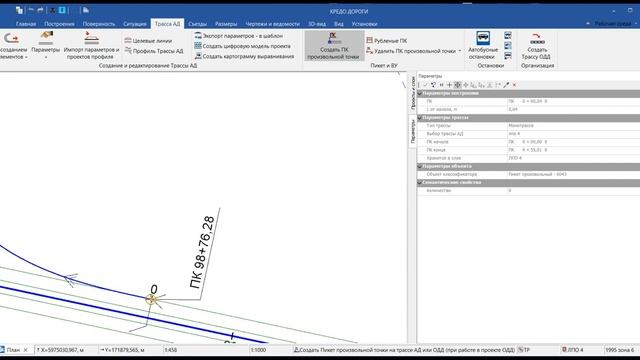Click 1995 зона 6 in the status bar
Screen dimensions: 640x360
[x=619, y=350]
